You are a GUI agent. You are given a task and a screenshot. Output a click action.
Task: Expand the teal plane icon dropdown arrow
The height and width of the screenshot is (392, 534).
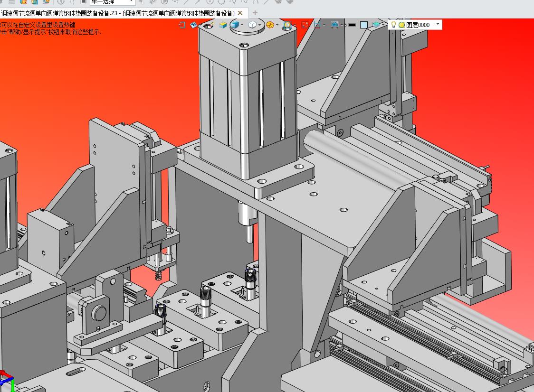coord(383,25)
